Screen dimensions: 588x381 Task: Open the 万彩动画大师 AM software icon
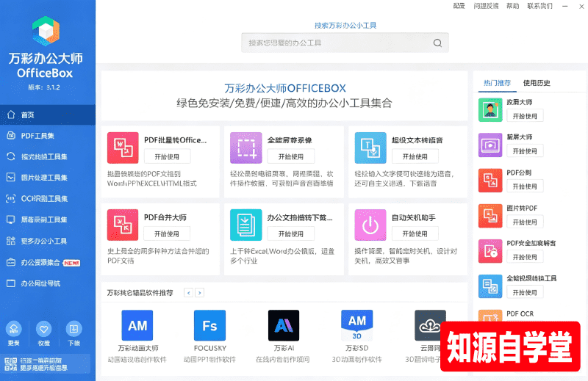click(x=137, y=325)
